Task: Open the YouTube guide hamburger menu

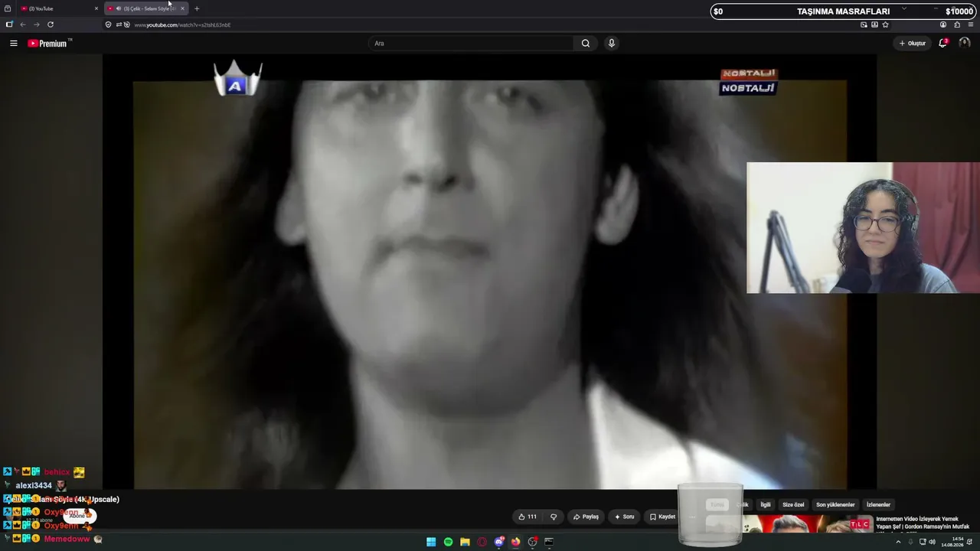Action: point(13,44)
